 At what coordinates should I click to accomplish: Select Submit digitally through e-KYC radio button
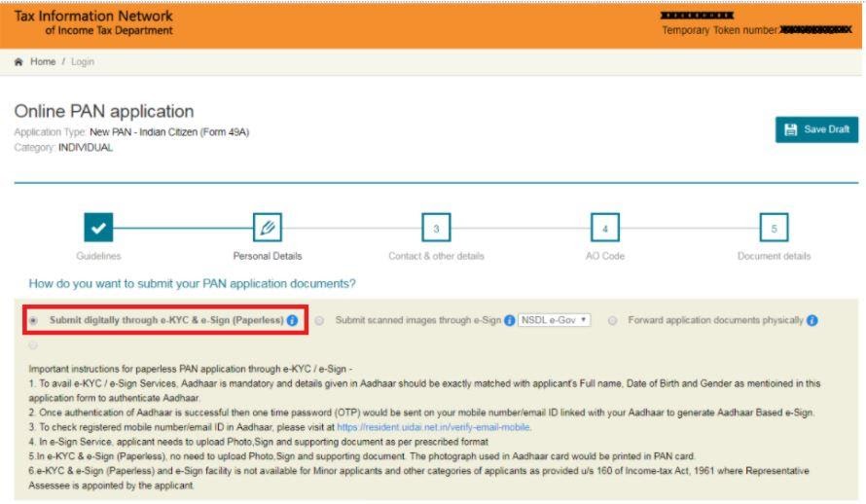tap(36, 320)
